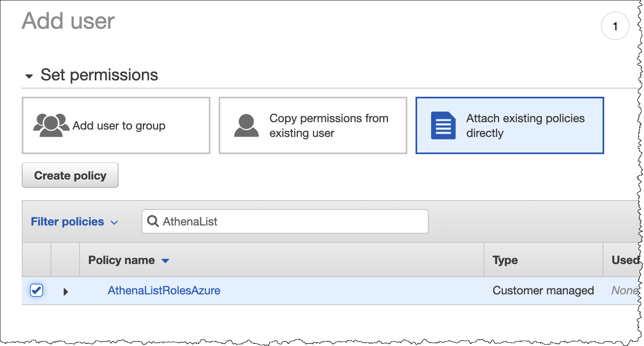Expand the AthenaListRolesAzure row details
The image size is (644, 346).
click(66, 292)
